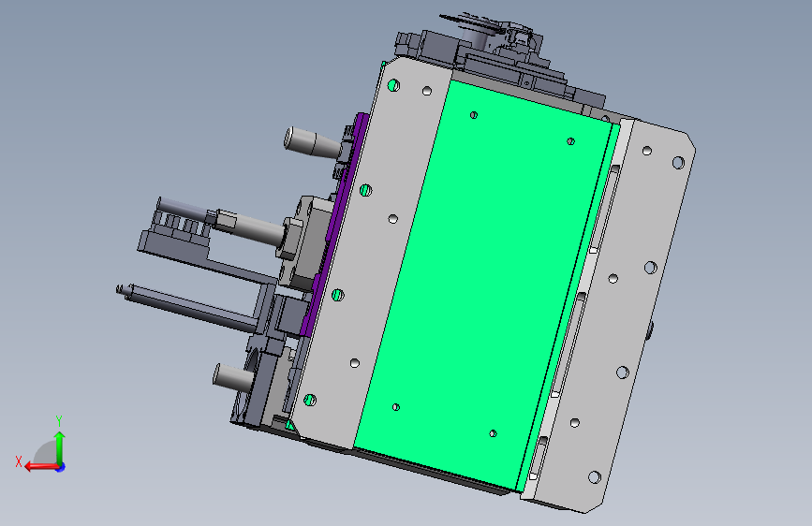
Task: Select the thick middle cylinder shaft on the left
Action: (x=251, y=226)
